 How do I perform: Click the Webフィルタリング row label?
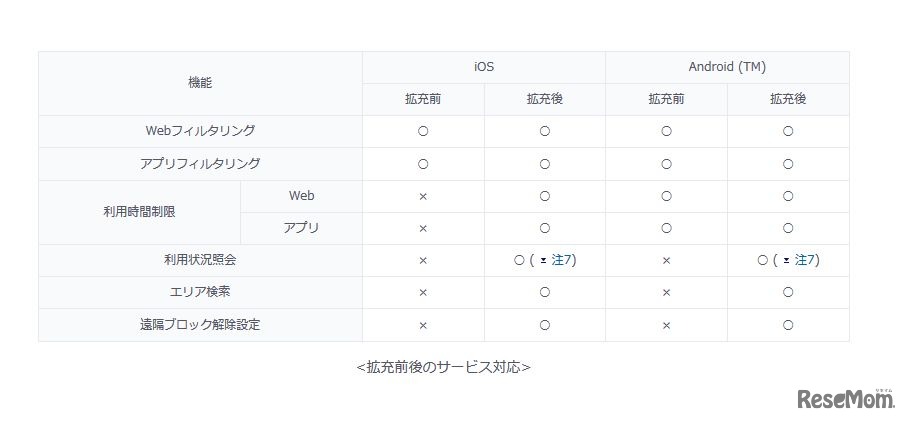(200, 131)
